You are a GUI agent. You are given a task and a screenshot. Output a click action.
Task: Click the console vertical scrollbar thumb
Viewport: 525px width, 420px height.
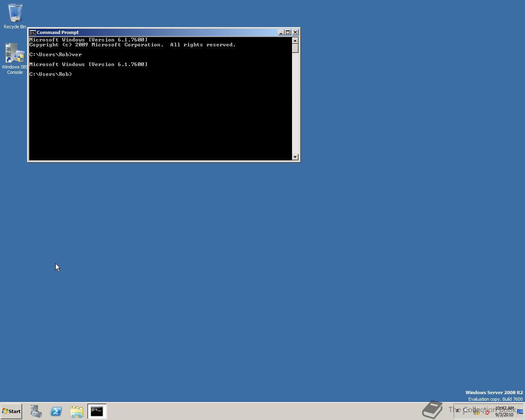[295, 48]
